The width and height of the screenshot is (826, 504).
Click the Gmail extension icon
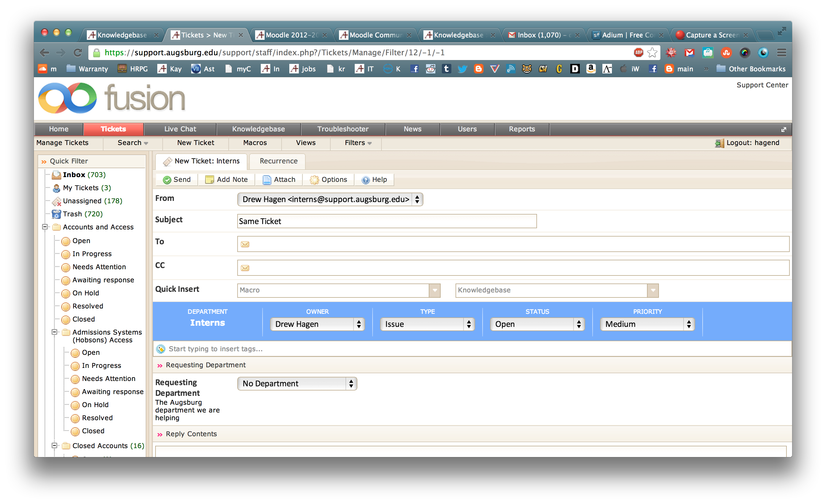click(690, 53)
